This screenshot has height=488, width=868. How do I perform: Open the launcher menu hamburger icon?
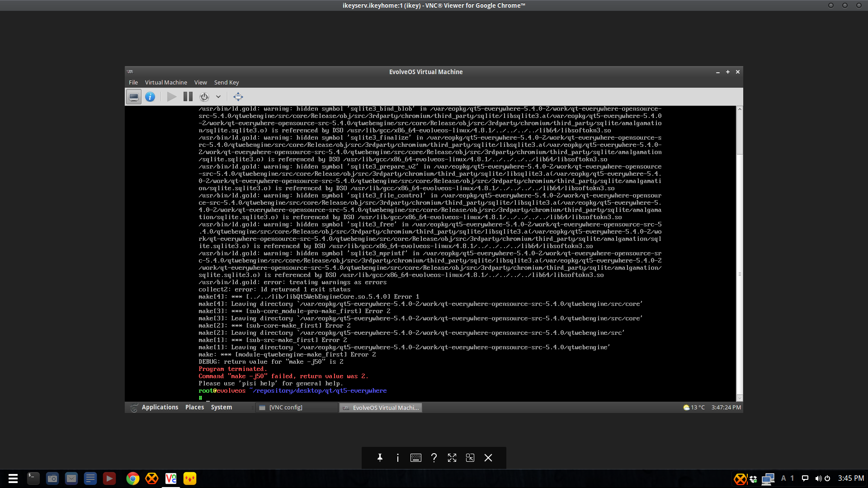tap(13, 479)
